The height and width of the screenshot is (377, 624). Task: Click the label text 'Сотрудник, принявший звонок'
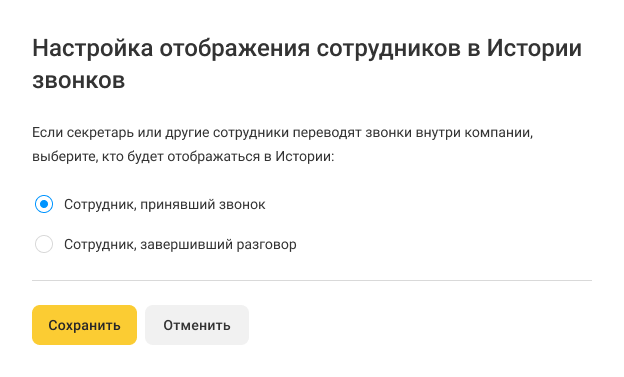165,205
